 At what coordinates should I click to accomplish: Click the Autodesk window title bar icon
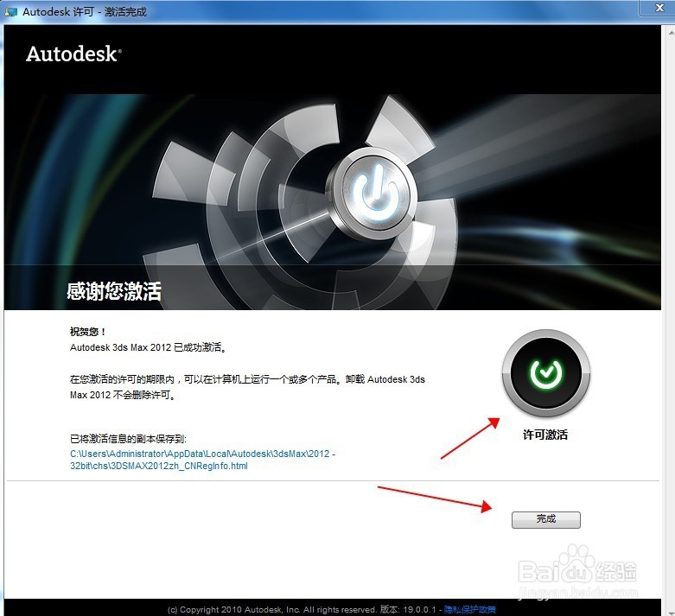10,11
